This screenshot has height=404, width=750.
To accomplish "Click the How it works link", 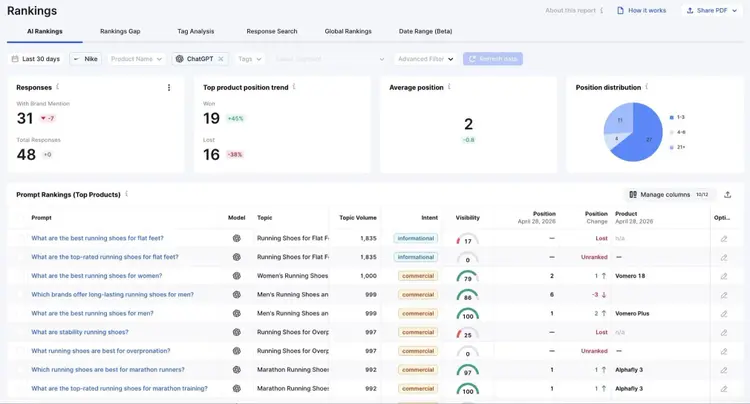I will pos(641,10).
